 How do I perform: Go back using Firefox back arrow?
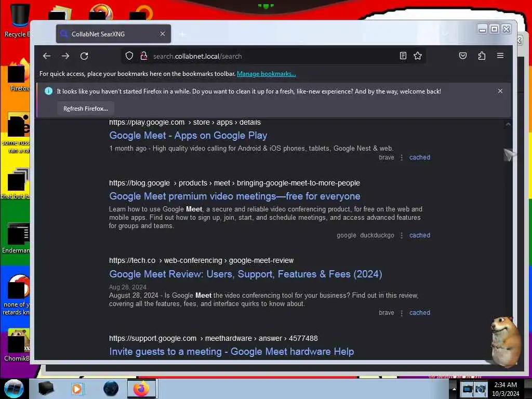(x=47, y=56)
